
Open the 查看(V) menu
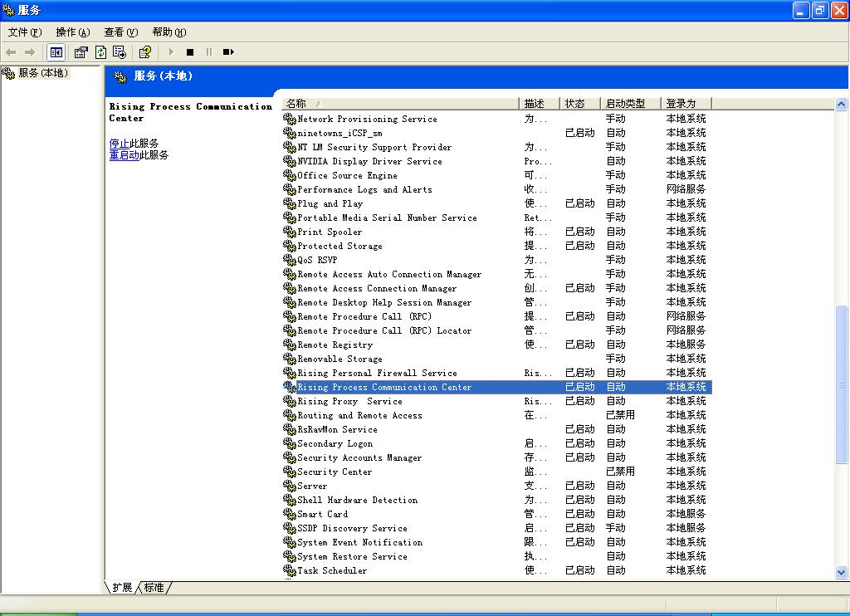point(120,32)
